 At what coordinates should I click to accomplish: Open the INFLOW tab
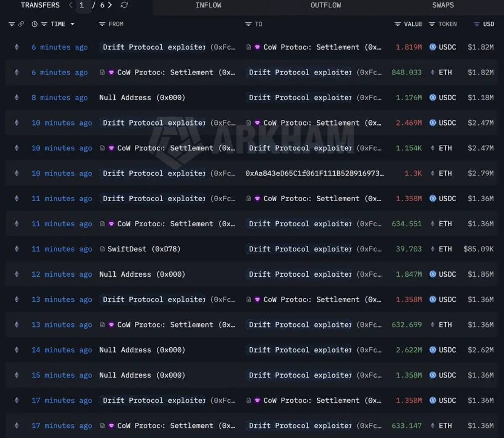(x=208, y=5)
